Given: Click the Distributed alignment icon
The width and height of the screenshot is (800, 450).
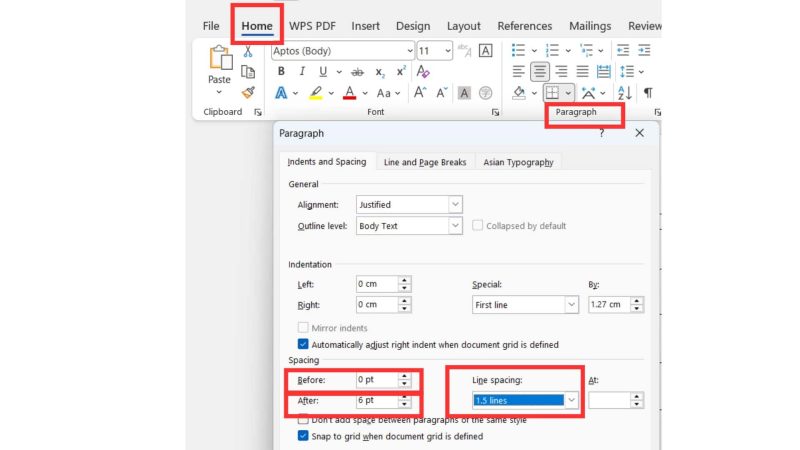Looking at the screenshot, I should tap(604, 71).
